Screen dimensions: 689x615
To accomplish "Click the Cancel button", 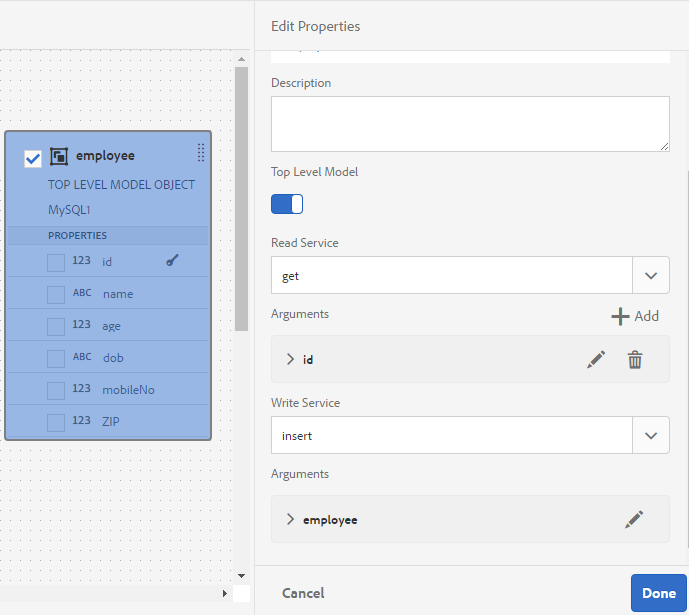I will point(303,593).
